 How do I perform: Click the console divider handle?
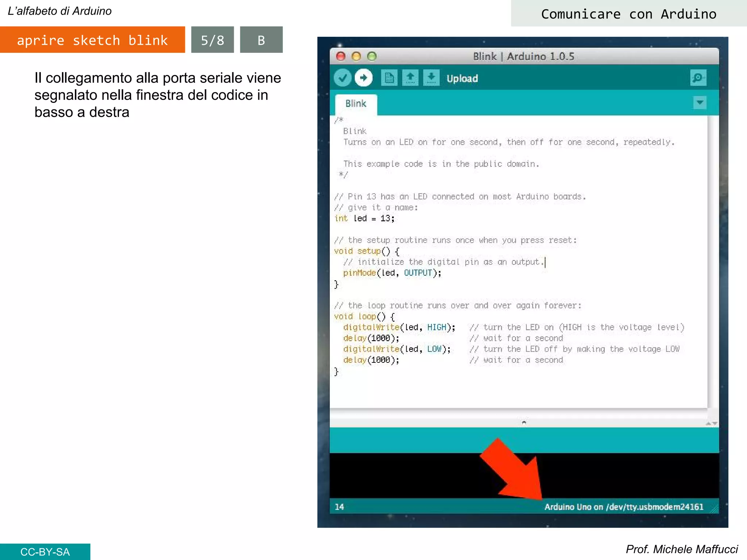click(524, 423)
